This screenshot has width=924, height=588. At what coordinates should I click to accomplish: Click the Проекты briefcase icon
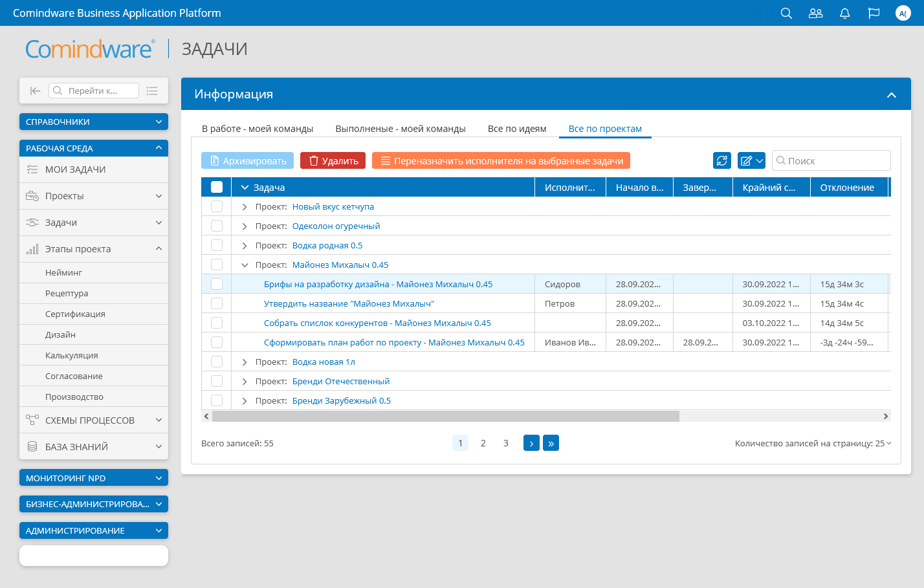click(32, 196)
